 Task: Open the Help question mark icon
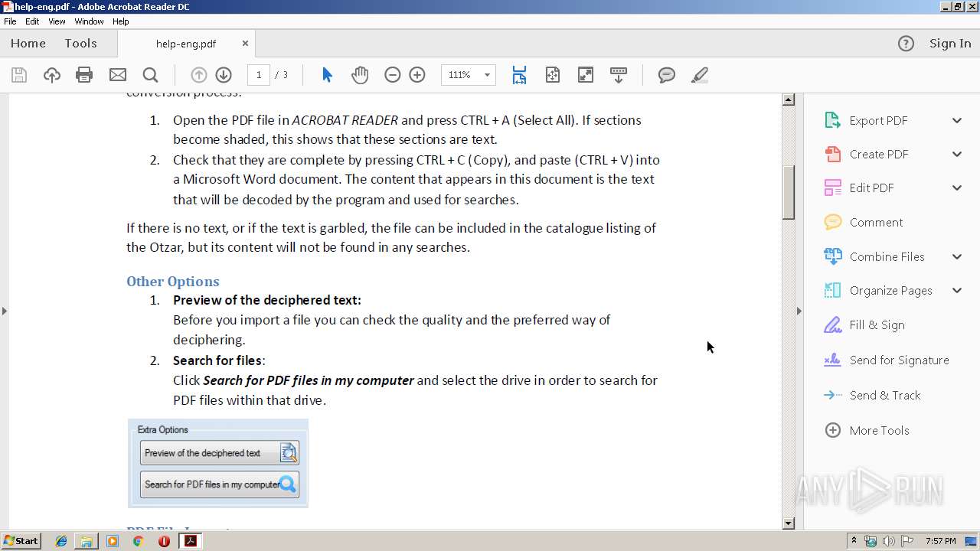coord(906,44)
